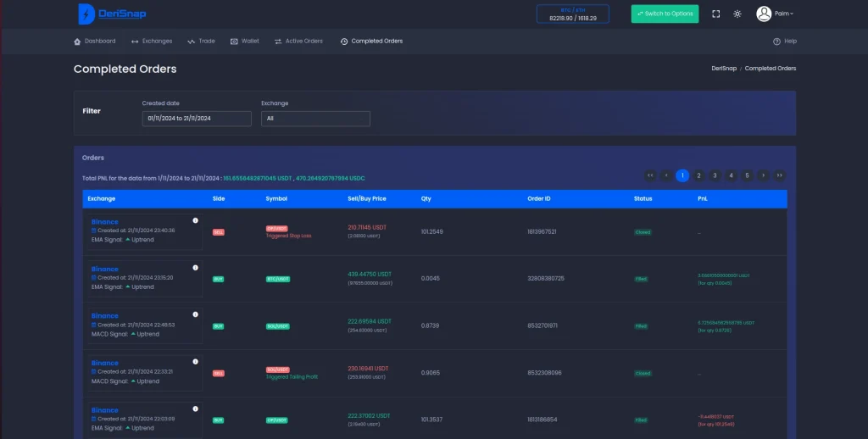Click the Active Orders swap-arrows icon
Image resolution: width=868 pixels, height=439 pixels.
[278, 42]
